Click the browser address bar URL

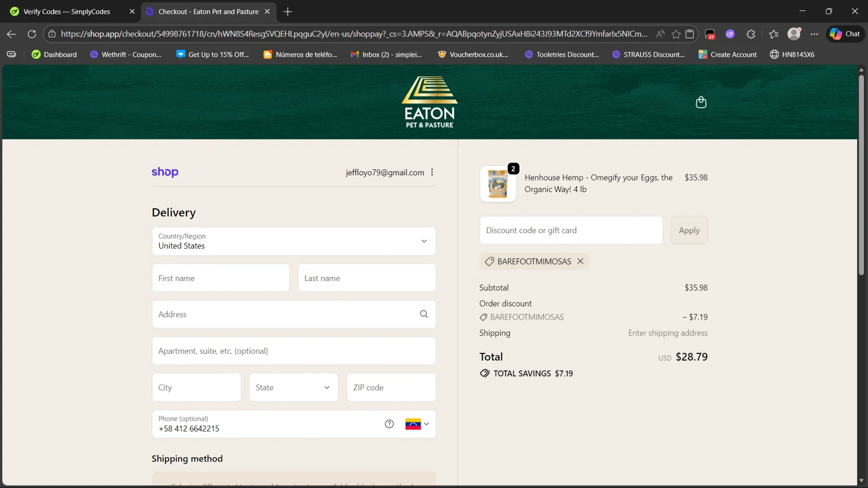point(354,34)
